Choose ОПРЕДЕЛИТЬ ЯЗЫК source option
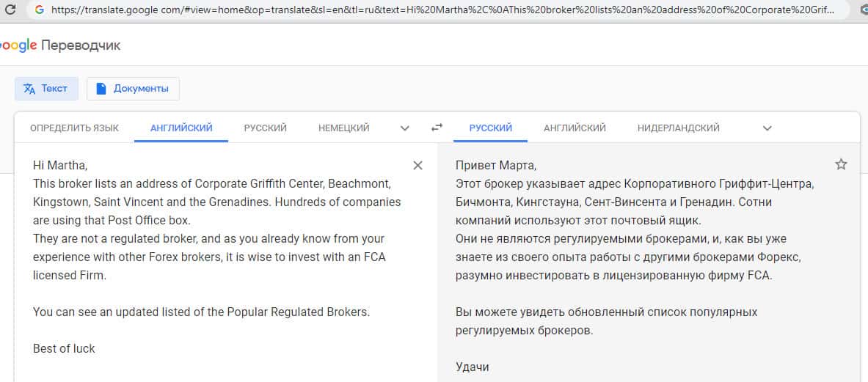Screen dimensions: 868x382 pyautogui.click(x=74, y=128)
